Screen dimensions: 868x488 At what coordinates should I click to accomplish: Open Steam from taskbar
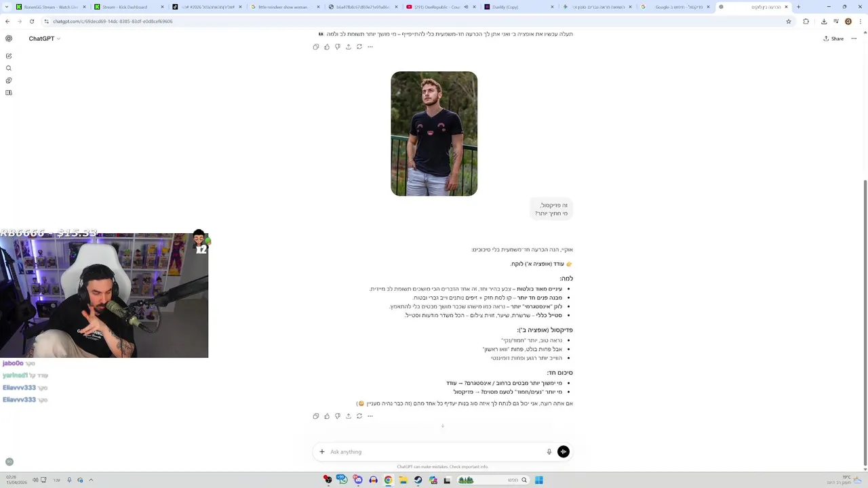coord(418,480)
